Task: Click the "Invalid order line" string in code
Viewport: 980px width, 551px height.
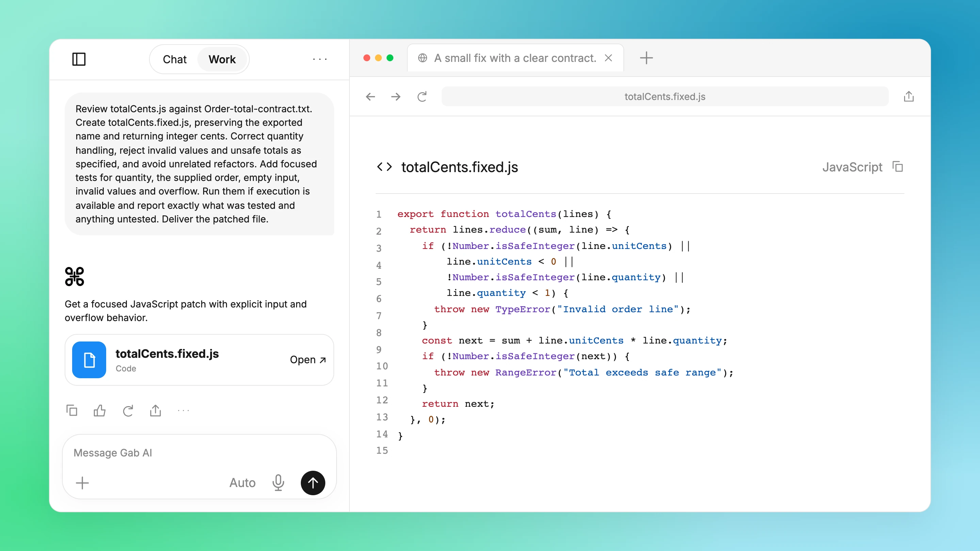Action: point(618,309)
